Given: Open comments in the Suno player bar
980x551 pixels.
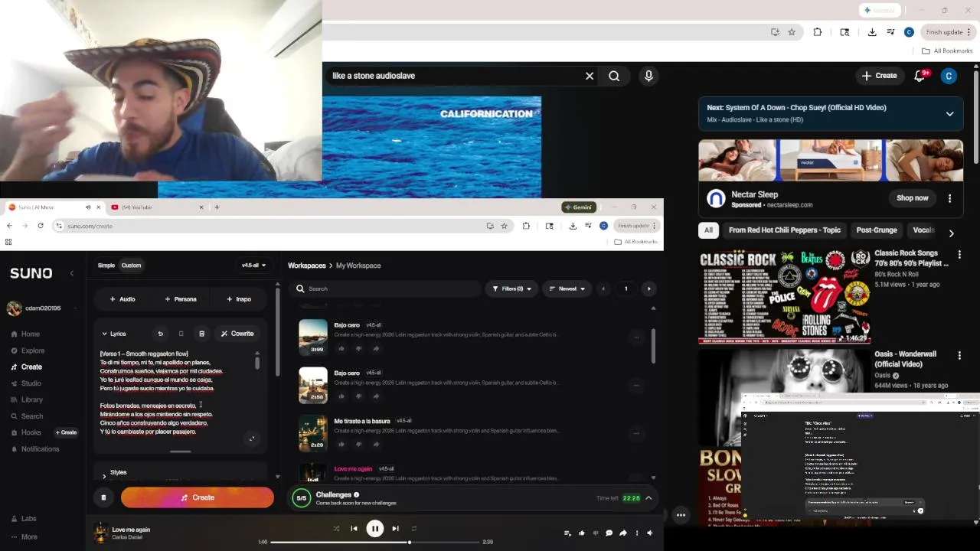Looking at the screenshot, I should click(x=609, y=533).
